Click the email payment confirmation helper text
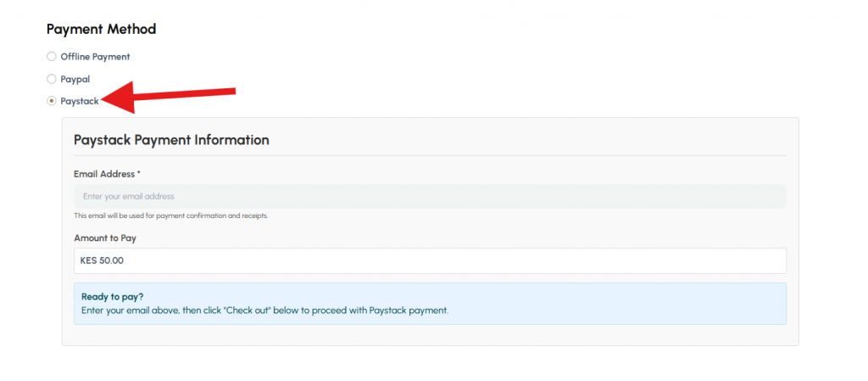The image size is (868, 381). coord(171,216)
